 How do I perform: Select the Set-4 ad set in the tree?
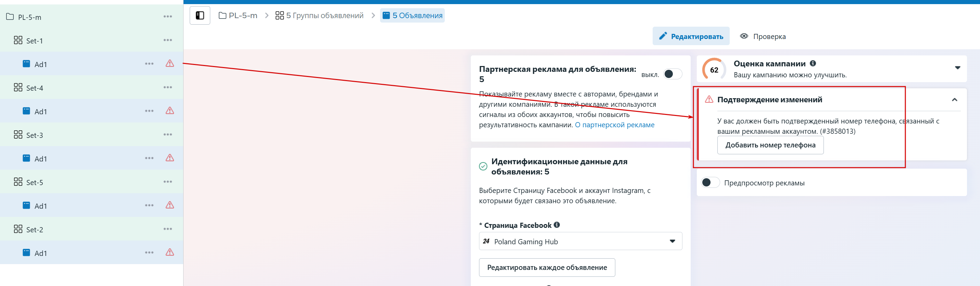[91, 88]
